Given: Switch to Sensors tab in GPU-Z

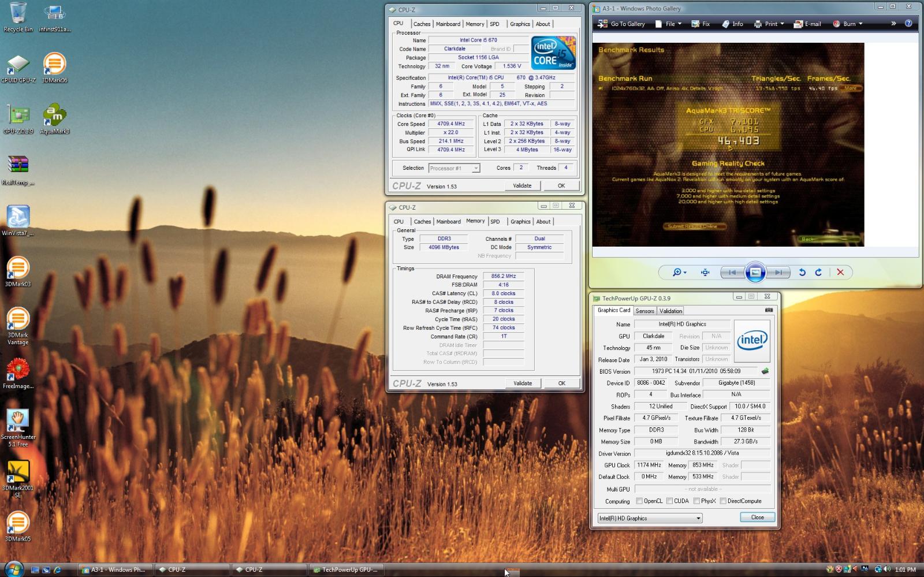Looking at the screenshot, I should [x=644, y=311].
